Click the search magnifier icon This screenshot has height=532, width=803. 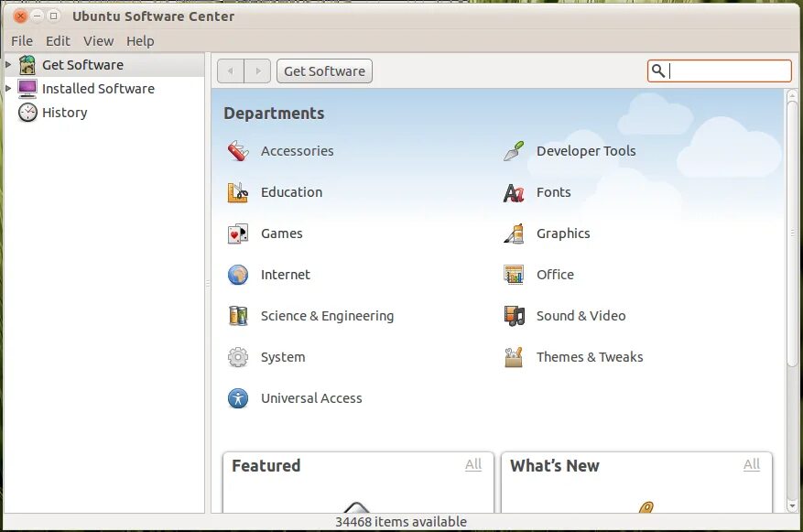coord(658,71)
